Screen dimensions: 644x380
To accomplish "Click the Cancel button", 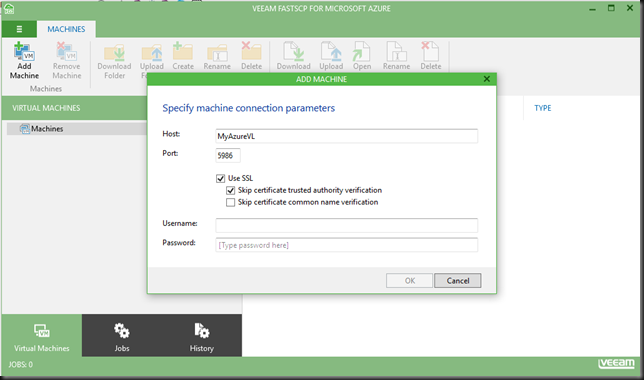I will [458, 281].
